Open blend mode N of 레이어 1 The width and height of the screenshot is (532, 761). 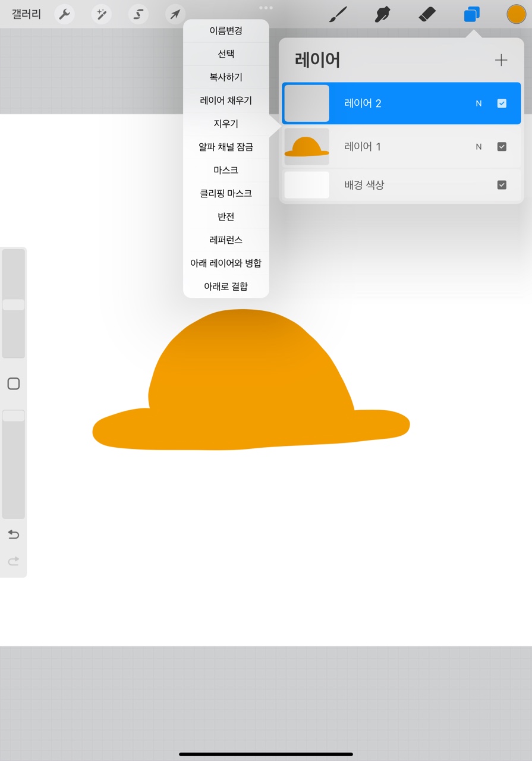coord(479,147)
